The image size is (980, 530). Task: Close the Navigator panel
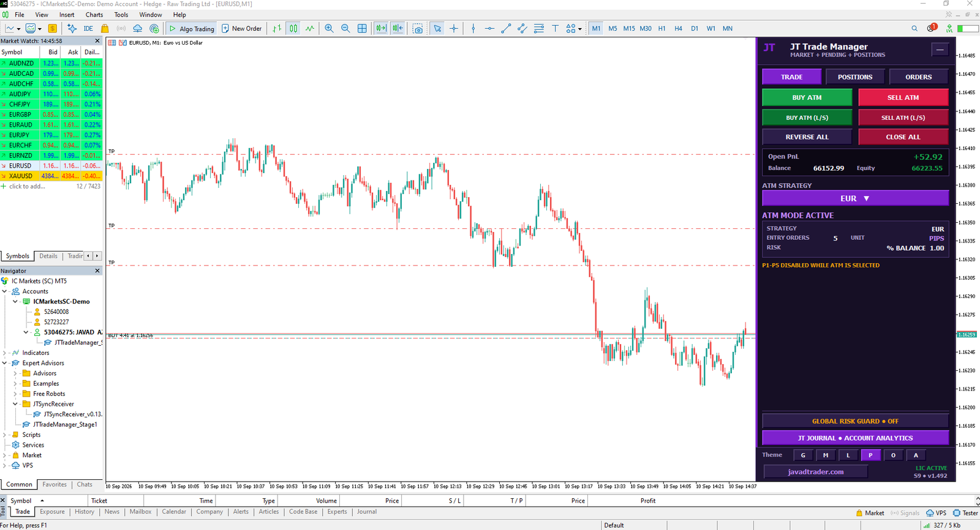97,271
